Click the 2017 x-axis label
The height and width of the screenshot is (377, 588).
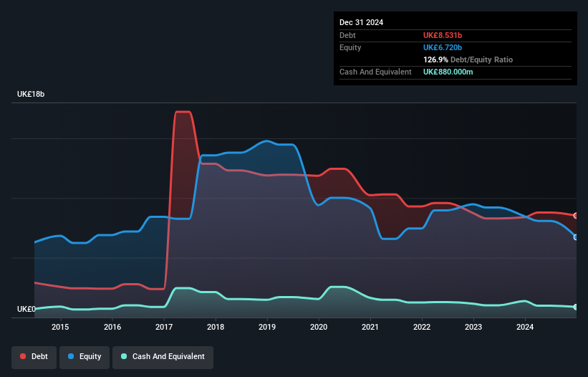(164, 327)
